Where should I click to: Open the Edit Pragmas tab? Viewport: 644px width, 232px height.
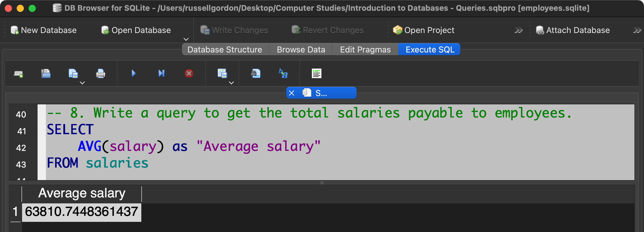(365, 50)
